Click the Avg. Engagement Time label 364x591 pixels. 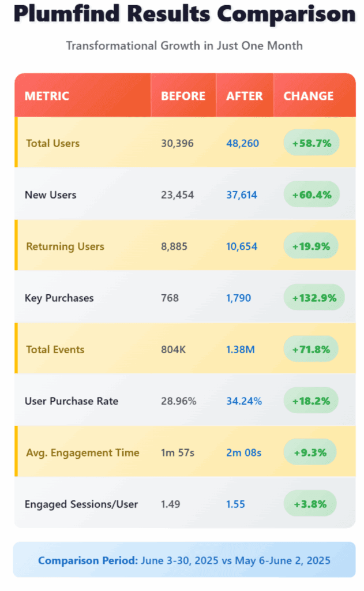point(82,452)
